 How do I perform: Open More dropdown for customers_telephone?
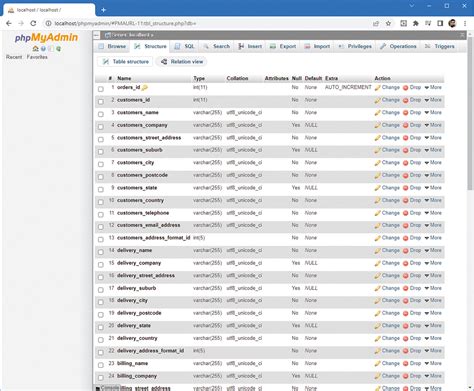tap(433, 213)
